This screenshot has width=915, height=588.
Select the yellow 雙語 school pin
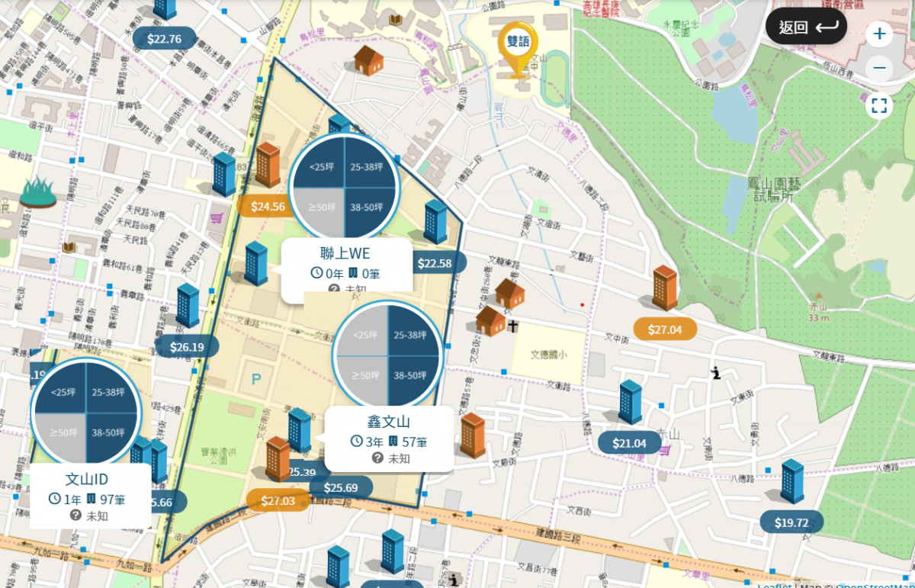pyautogui.click(x=518, y=49)
